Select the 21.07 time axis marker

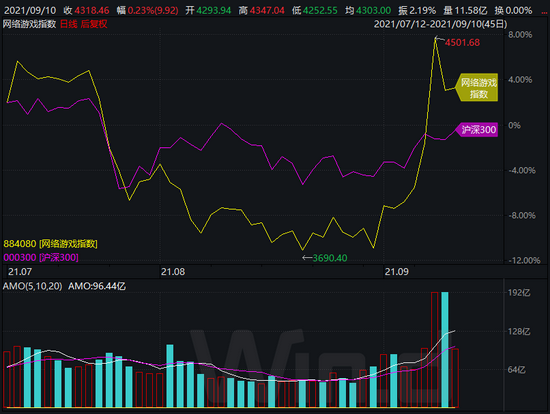(x=20, y=272)
